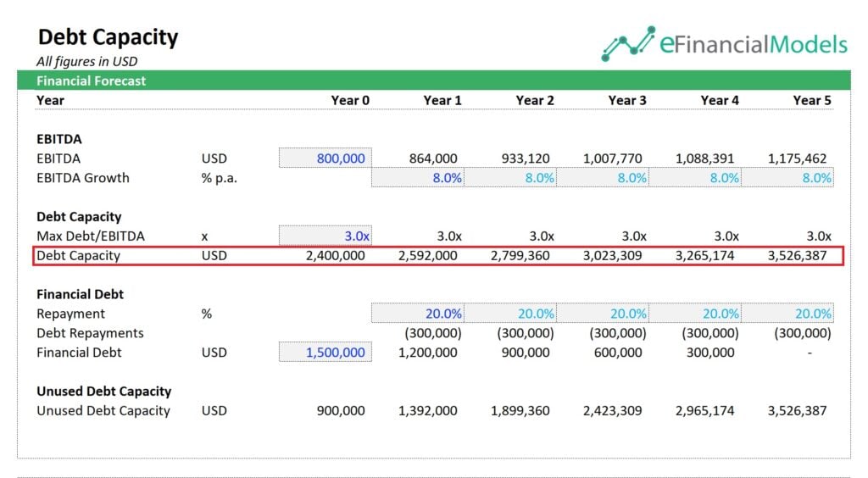
Task: Click the Year 0 column header
Action: tap(350, 100)
